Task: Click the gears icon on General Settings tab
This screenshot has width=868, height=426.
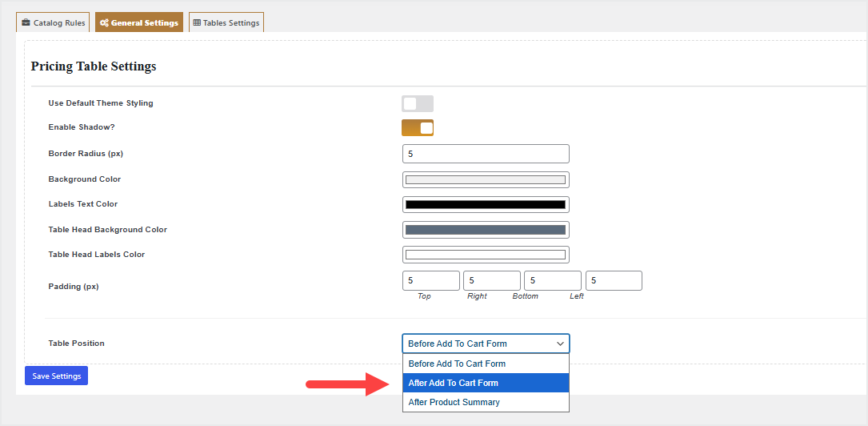Action: click(x=104, y=23)
